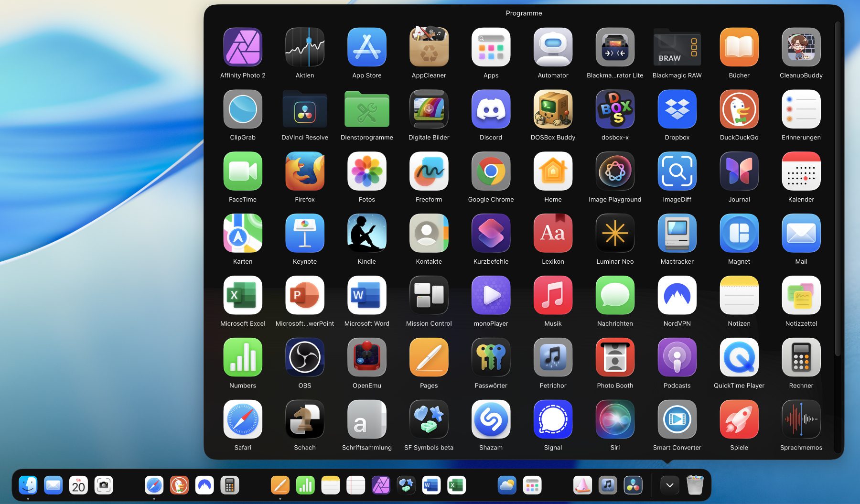Image resolution: width=860 pixels, height=504 pixels.
Task: Click the scrollbar of the Programme panel
Action: click(x=837, y=191)
